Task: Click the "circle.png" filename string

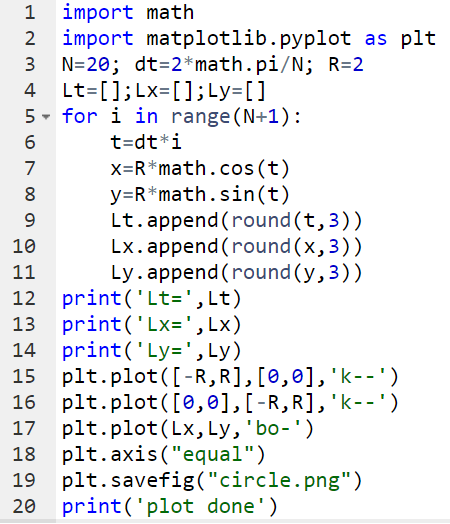Action: [279, 481]
